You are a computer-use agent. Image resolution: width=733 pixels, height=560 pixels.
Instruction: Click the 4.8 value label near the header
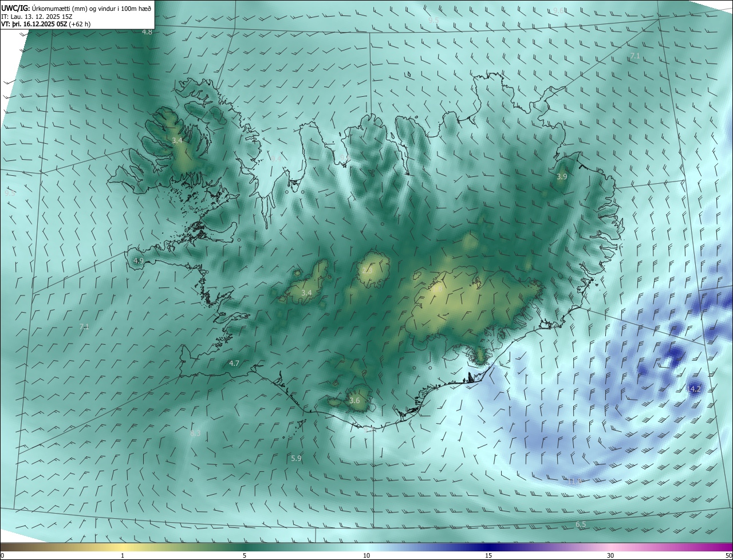tap(147, 31)
